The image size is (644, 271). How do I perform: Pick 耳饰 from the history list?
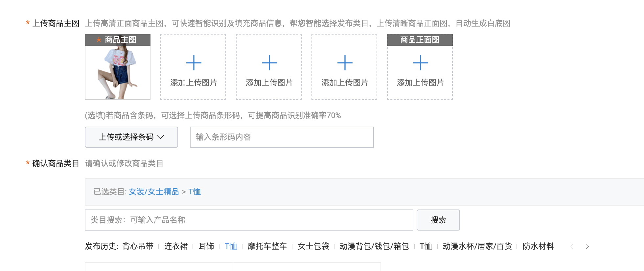click(206, 246)
